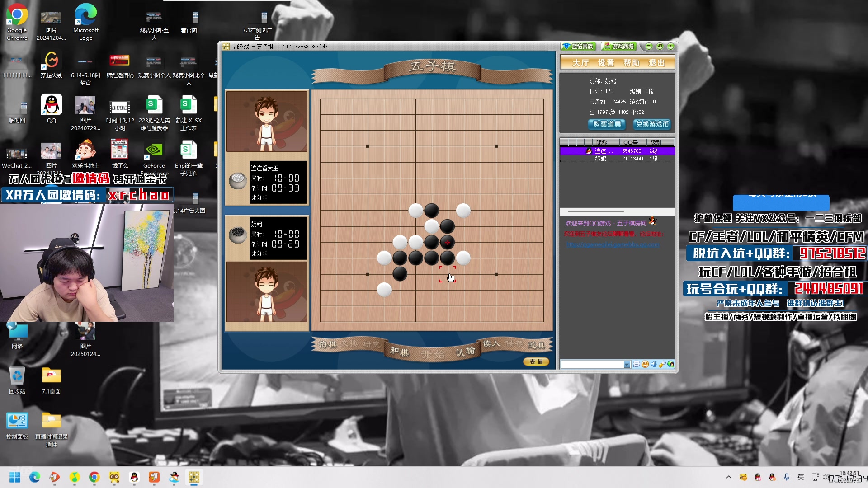The height and width of the screenshot is (488, 868).
Task: Open the wrench settings icon in chat bar
Action: point(662,364)
